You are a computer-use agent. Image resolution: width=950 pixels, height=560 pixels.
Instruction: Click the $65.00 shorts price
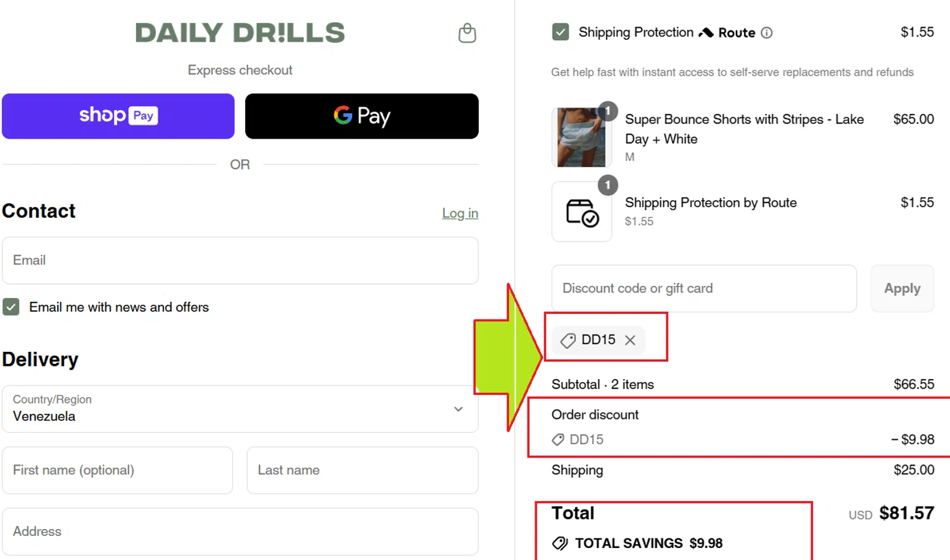tap(913, 119)
